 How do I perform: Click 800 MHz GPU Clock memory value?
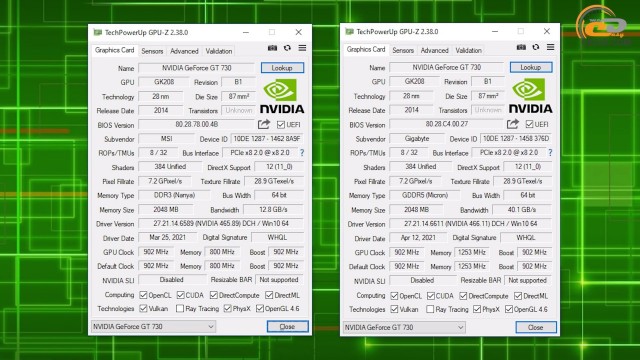coord(222,252)
